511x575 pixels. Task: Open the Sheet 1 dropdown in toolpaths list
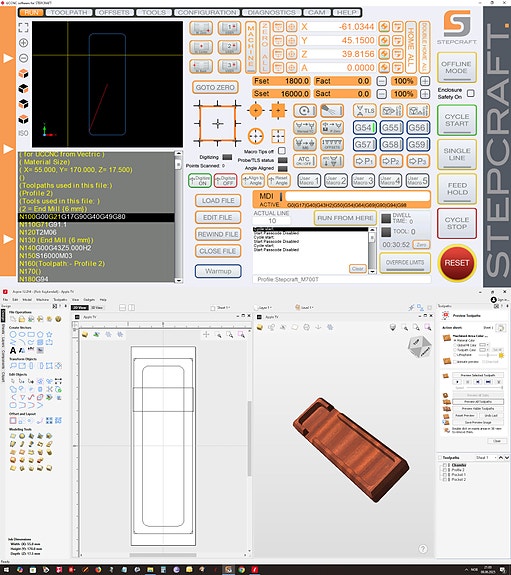(486, 458)
